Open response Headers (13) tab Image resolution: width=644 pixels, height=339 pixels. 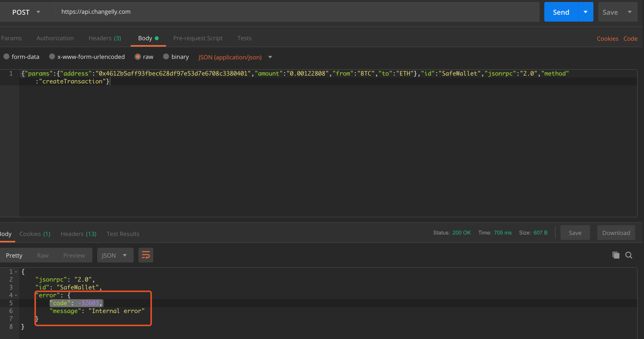point(78,234)
